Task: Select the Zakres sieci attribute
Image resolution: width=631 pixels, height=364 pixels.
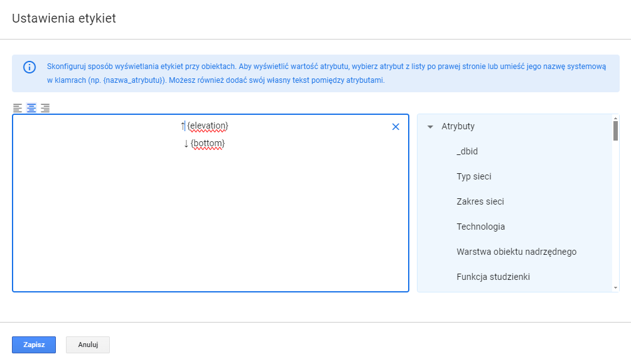Action: click(480, 201)
